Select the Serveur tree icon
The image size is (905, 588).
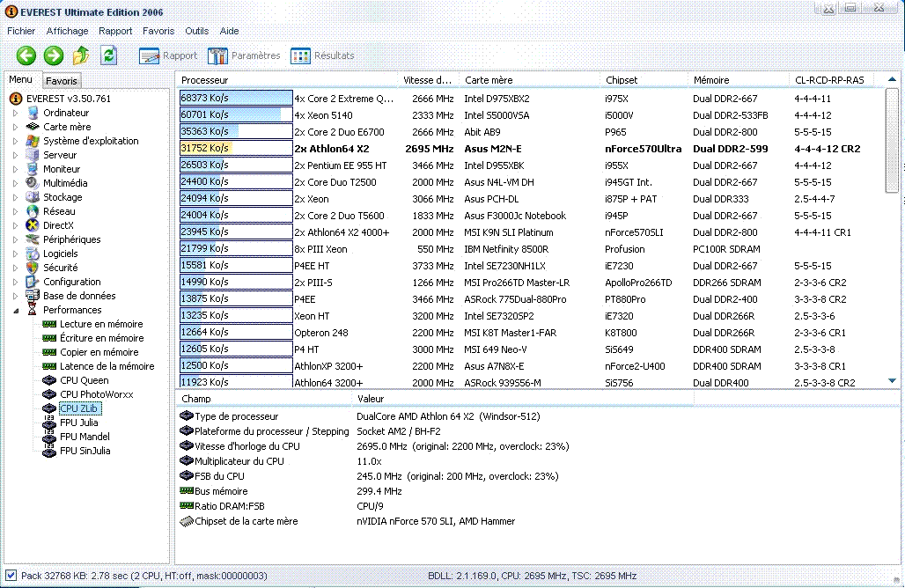pos(33,155)
